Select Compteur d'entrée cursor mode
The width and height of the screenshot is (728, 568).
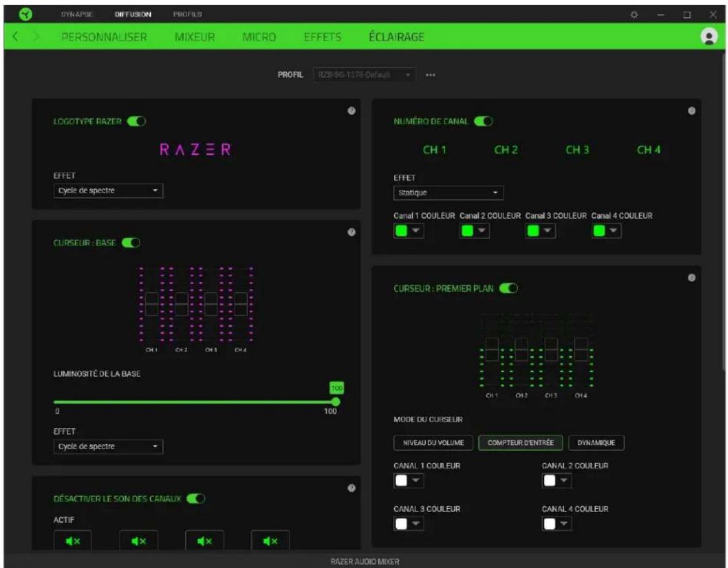(x=521, y=443)
